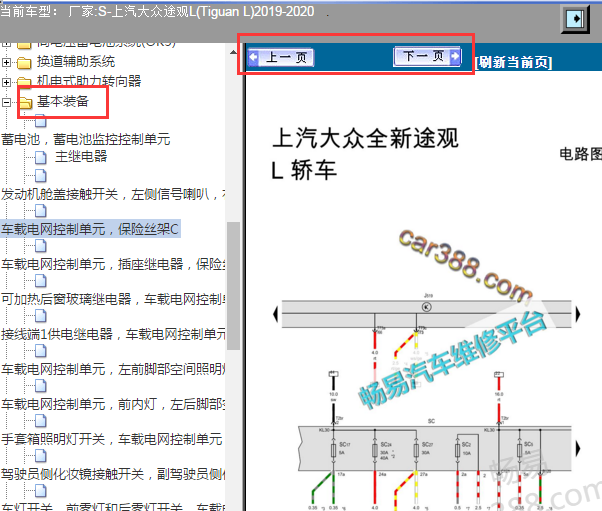
Task: Click the SC27 fuse in the diagram
Action: (x=416, y=450)
